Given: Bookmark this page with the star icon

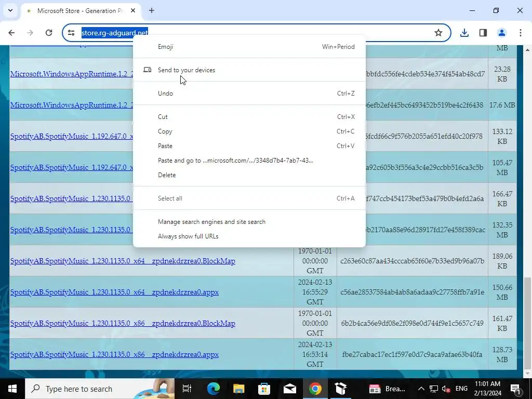Looking at the screenshot, I should tap(438, 33).
